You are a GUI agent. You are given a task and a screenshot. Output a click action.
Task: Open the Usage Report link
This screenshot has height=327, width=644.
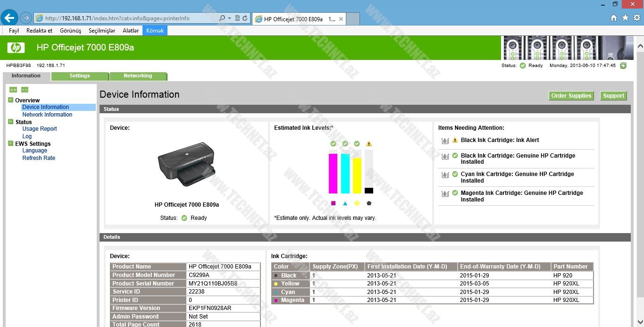tap(40, 129)
